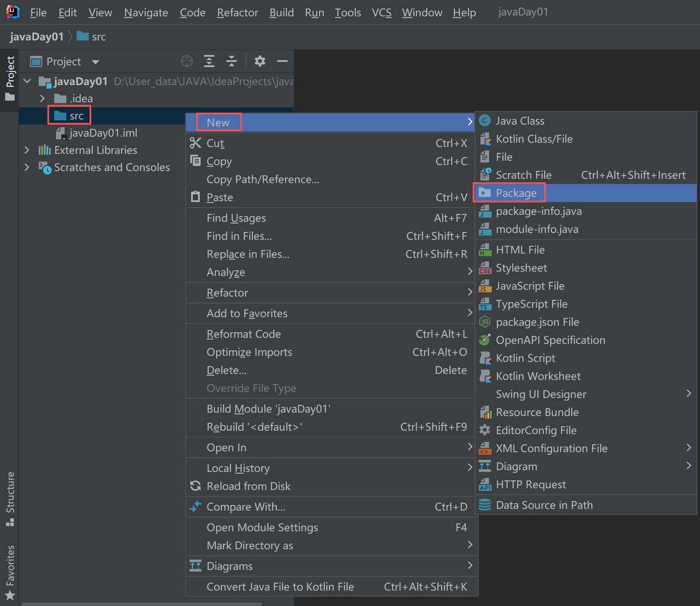Open the Refactor context submenu
This screenshot has height=606, width=700.
331,293
